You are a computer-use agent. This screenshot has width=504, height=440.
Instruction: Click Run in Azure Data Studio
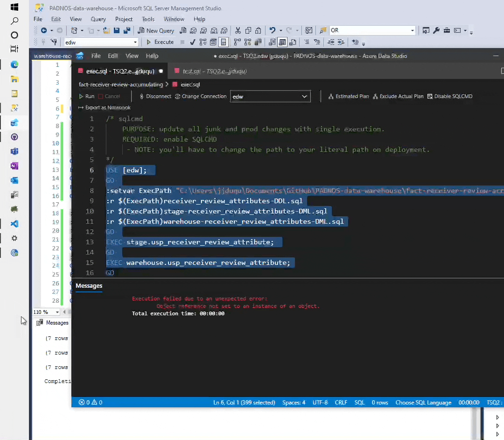tap(86, 96)
